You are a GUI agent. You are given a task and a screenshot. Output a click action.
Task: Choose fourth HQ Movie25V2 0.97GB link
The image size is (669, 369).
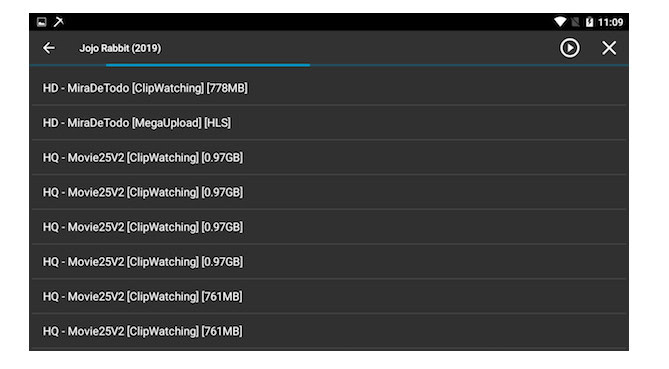tap(329, 262)
